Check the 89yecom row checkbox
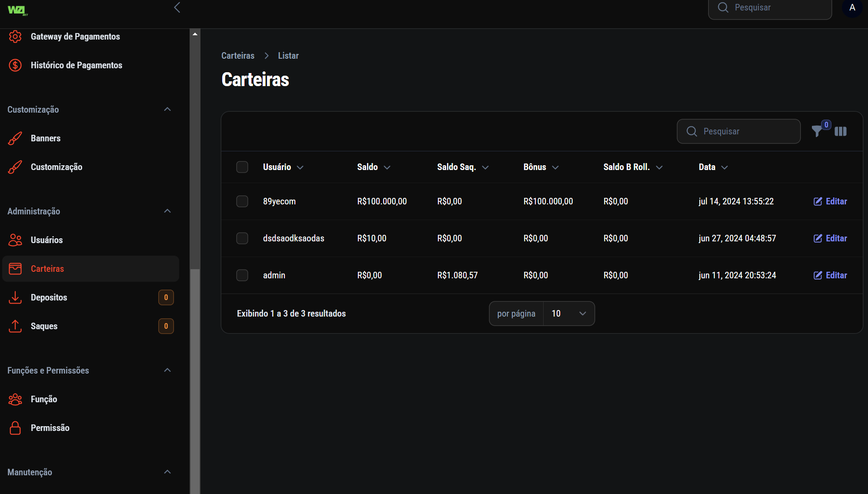Screen dimensions: 868x494 (242, 201)
